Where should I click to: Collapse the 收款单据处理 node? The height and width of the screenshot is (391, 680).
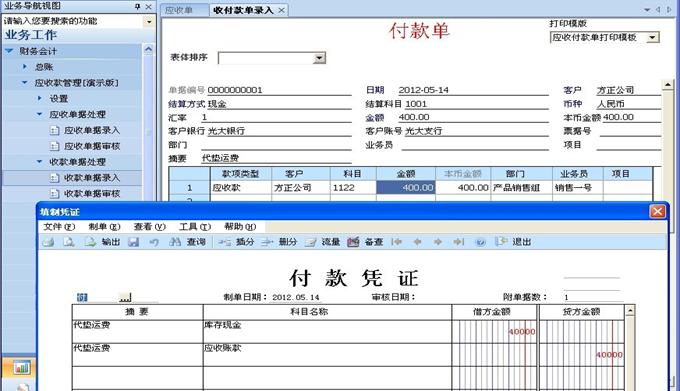[39, 162]
